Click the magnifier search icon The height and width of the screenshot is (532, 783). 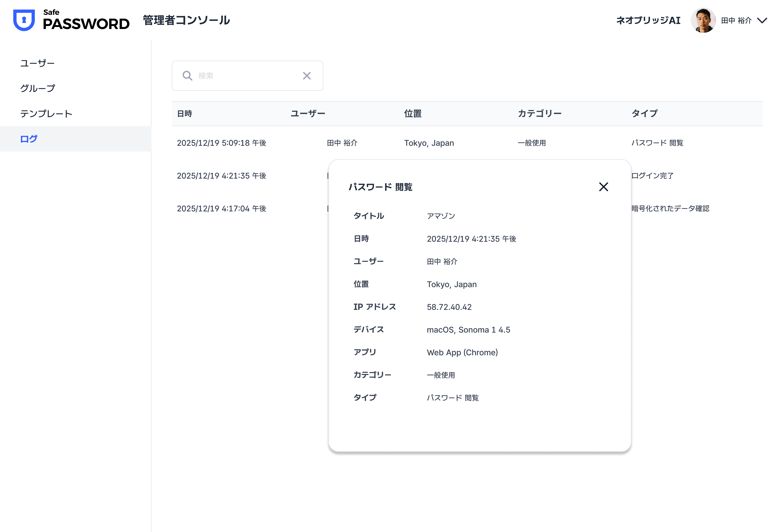tap(187, 76)
